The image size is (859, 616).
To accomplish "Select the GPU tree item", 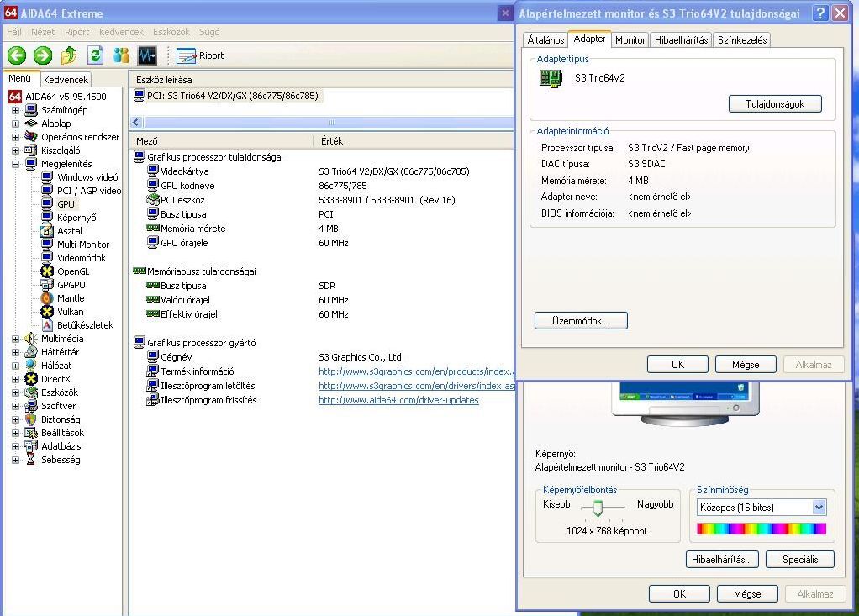I will 66,204.
